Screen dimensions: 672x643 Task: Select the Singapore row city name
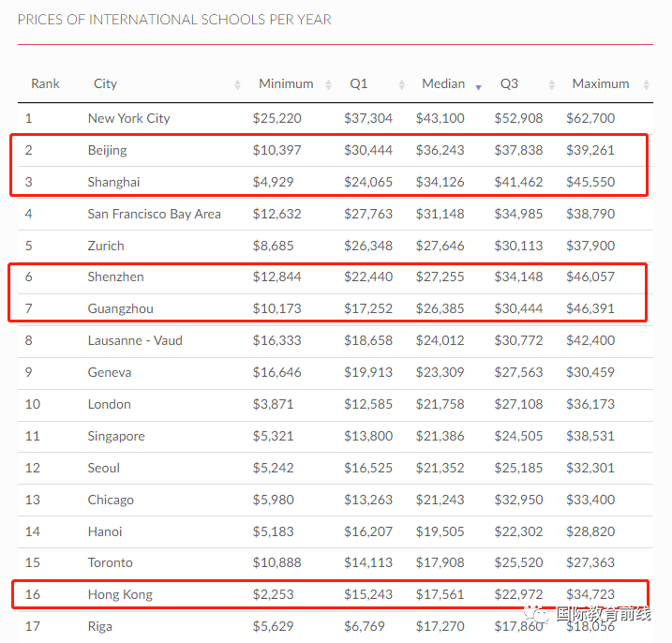116,437
